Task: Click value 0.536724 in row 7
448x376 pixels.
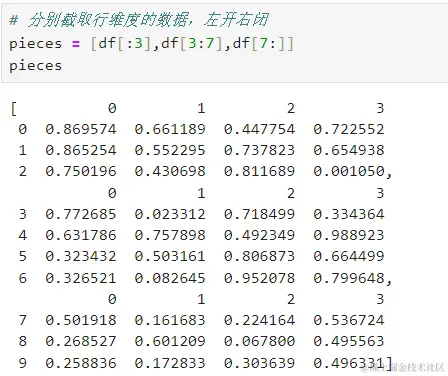Action: (x=349, y=320)
